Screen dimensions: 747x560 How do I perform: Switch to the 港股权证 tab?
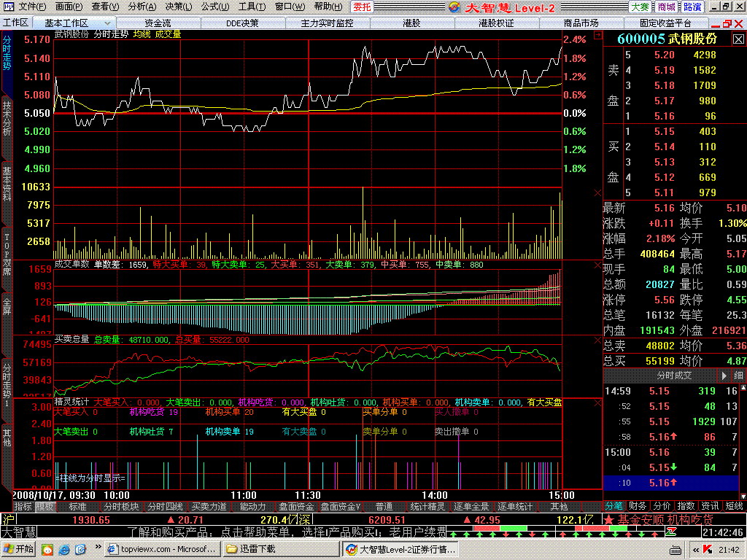pos(496,23)
